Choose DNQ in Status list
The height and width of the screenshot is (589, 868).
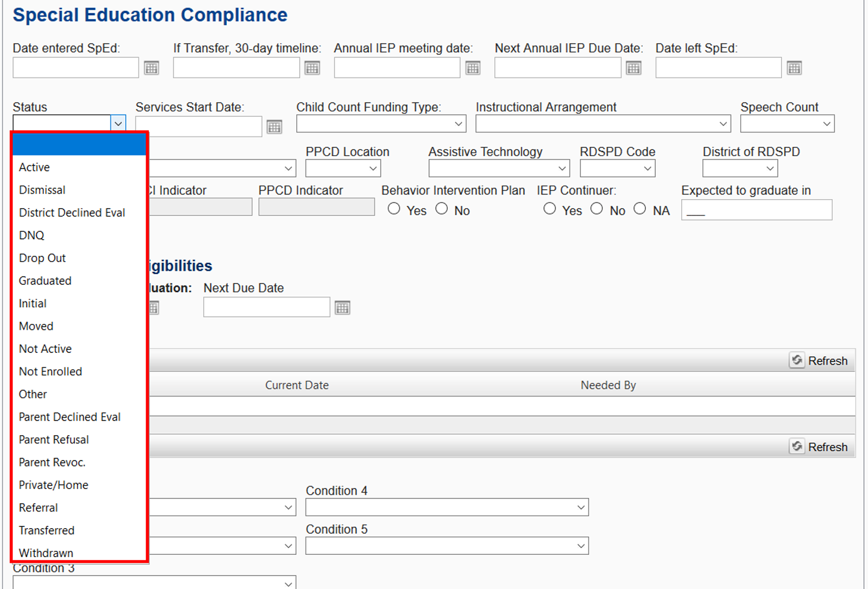coord(80,235)
